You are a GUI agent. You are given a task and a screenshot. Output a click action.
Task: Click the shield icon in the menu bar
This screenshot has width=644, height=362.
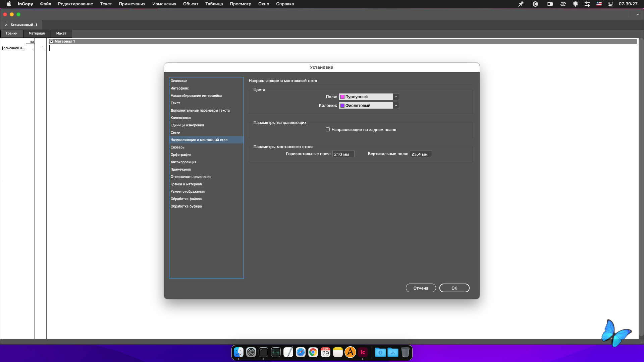[576, 4]
